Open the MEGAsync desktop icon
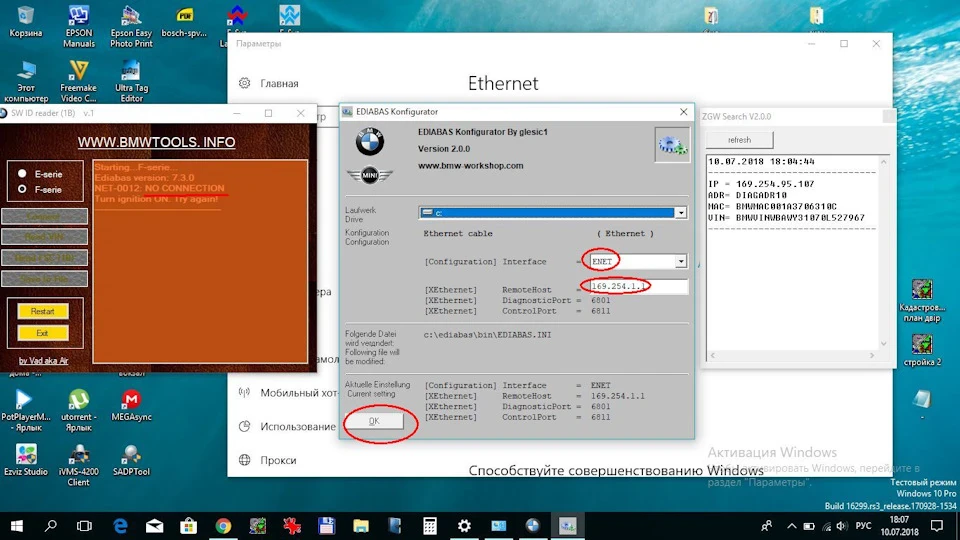The height and width of the screenshot is (540, 960). tap(131, 406)
